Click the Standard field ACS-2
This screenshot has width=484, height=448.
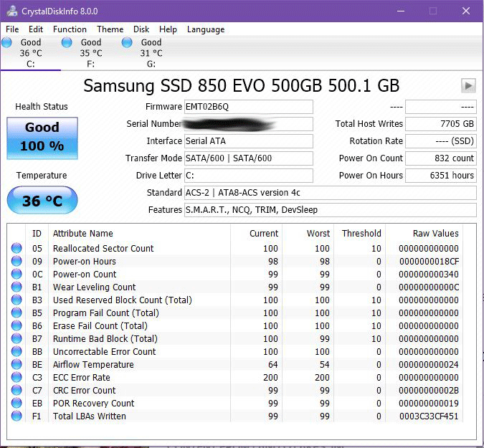coord(331,193)
